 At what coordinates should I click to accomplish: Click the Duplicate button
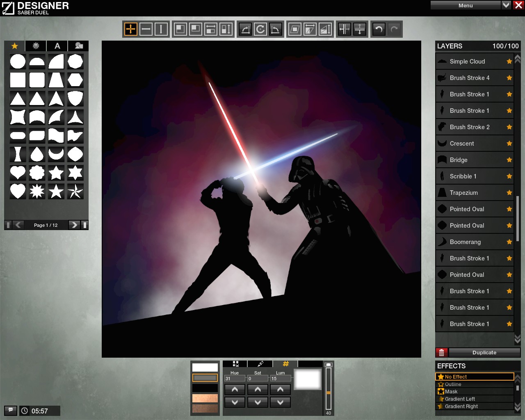tap(484, 352)
